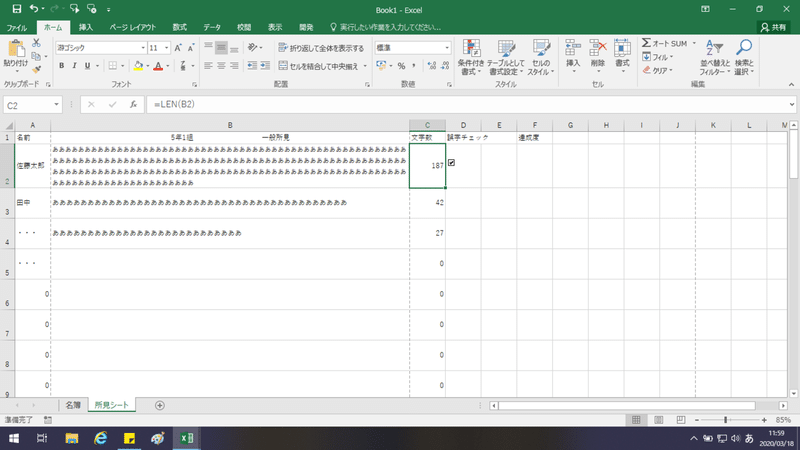Image resolution: width=800 pixels, height=450 pixels.
Task: Decrease font size with small A icon
Action: click(x=190, y=48)
